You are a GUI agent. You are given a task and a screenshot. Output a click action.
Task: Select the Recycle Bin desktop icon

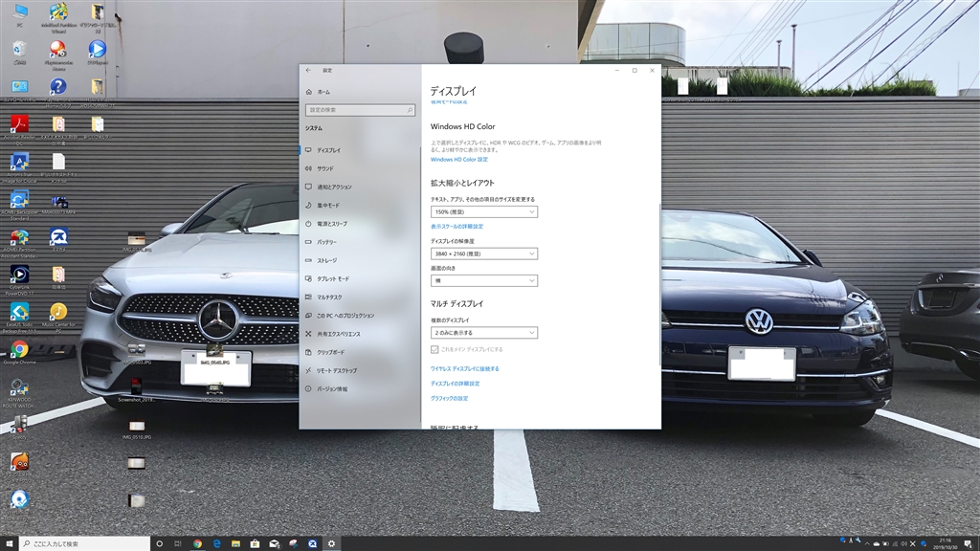click(x=19, y=53)
